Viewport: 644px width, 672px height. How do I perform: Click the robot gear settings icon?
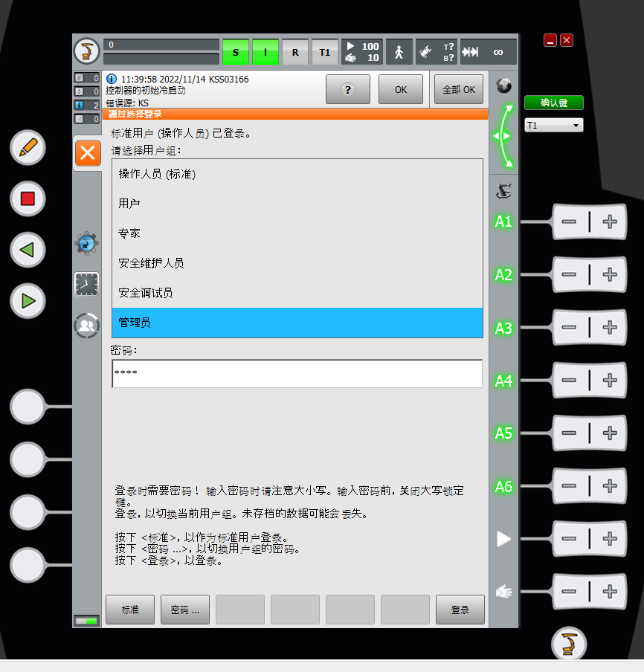point(87,242)
